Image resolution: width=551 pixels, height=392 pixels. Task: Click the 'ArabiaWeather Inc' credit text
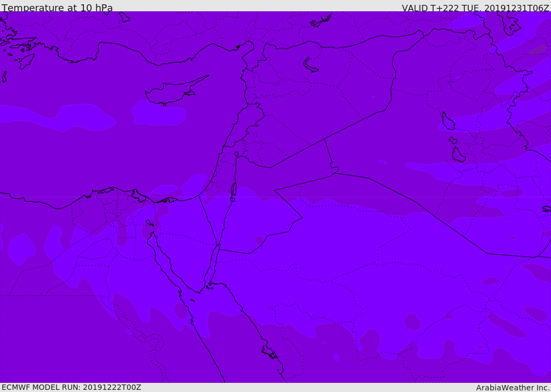point(512,388)
